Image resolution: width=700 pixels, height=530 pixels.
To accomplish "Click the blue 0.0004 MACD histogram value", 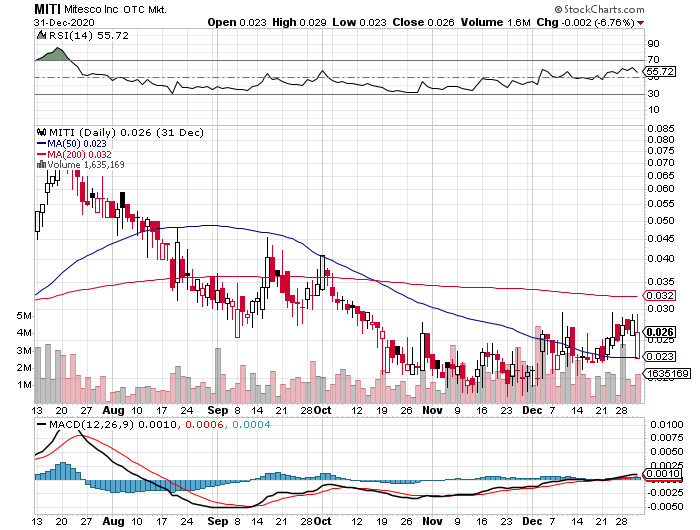I will click(251, 425).
